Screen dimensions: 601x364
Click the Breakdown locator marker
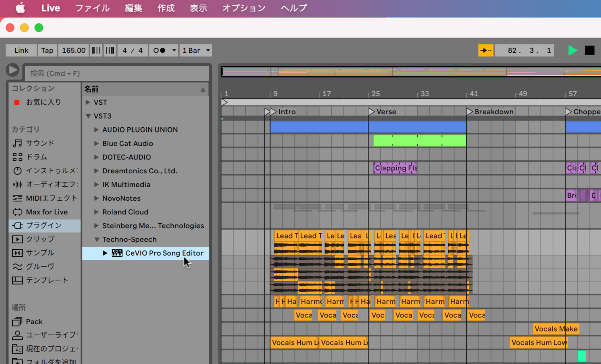pyautogui.click(x=469, y=112)
